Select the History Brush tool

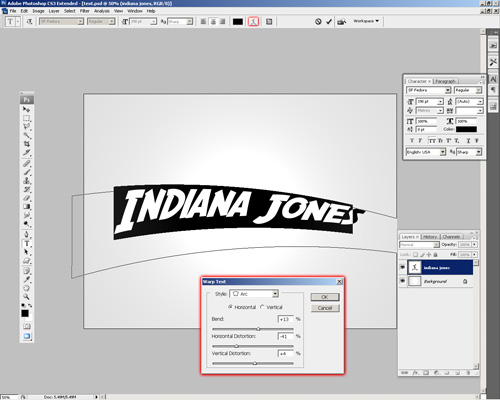point(26,189)
